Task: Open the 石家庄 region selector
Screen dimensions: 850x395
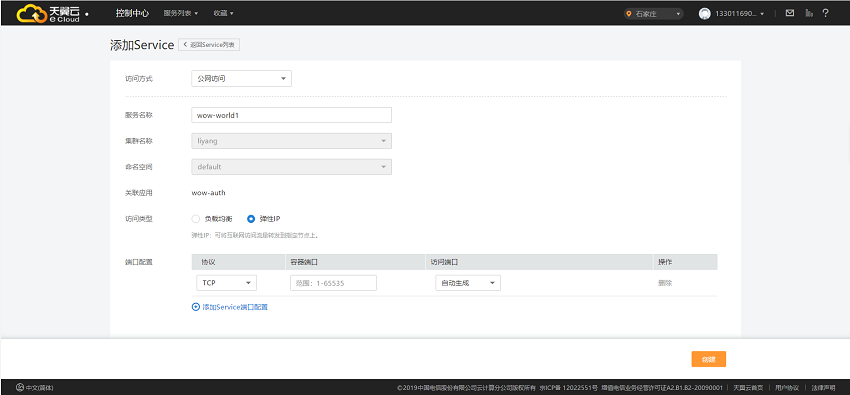Action: click(x=653, y=14)
